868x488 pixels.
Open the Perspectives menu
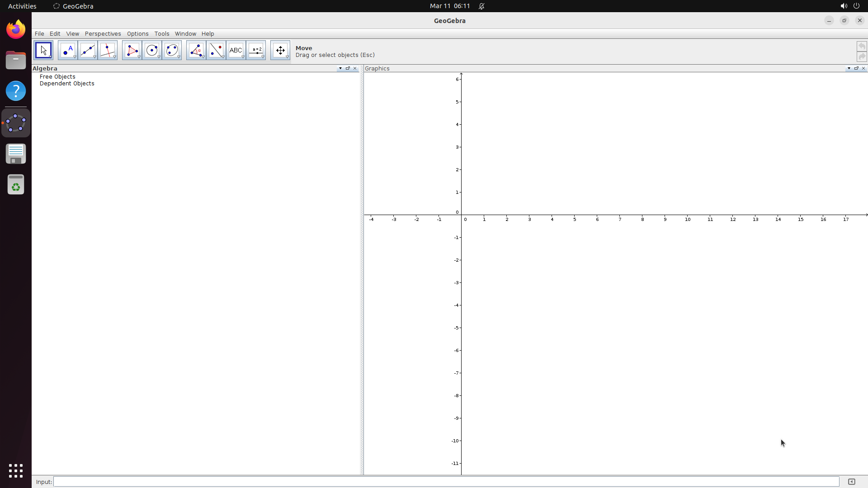tap(103, 33)
